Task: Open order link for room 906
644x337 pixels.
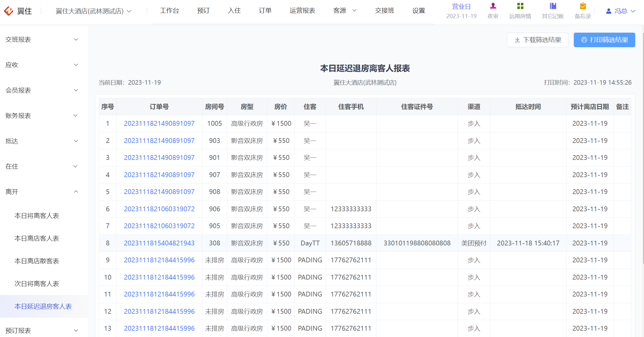Action: click(159, 209)
